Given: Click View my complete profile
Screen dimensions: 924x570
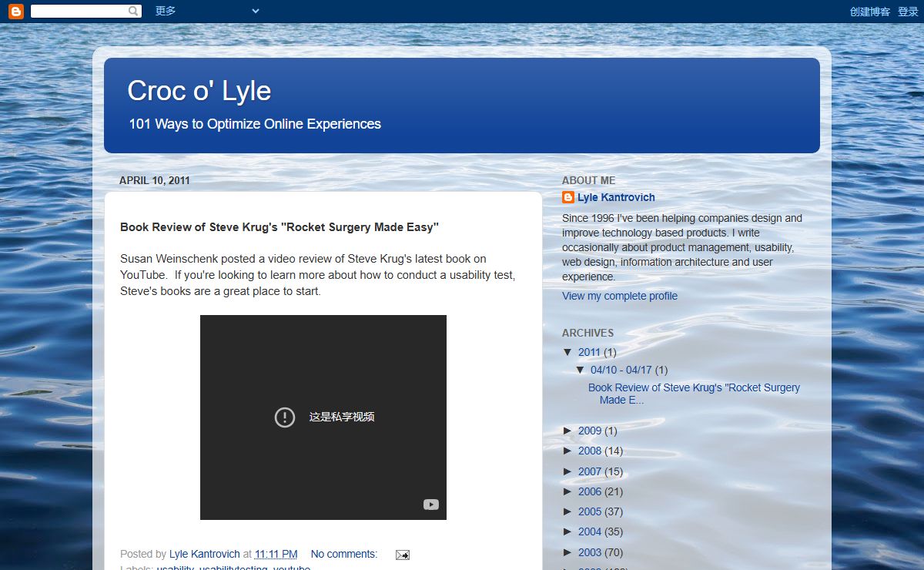Looking at the screenshot, I should point(620,296).
